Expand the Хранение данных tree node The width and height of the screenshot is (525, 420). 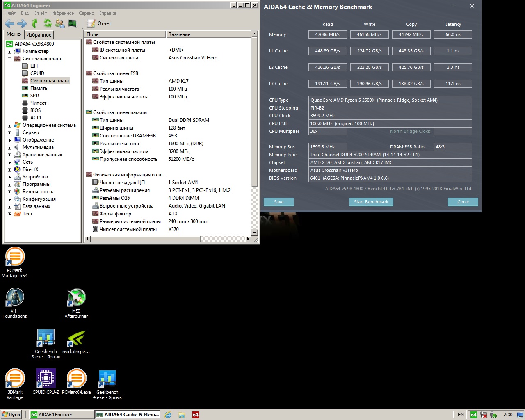[x=9, y=155]
